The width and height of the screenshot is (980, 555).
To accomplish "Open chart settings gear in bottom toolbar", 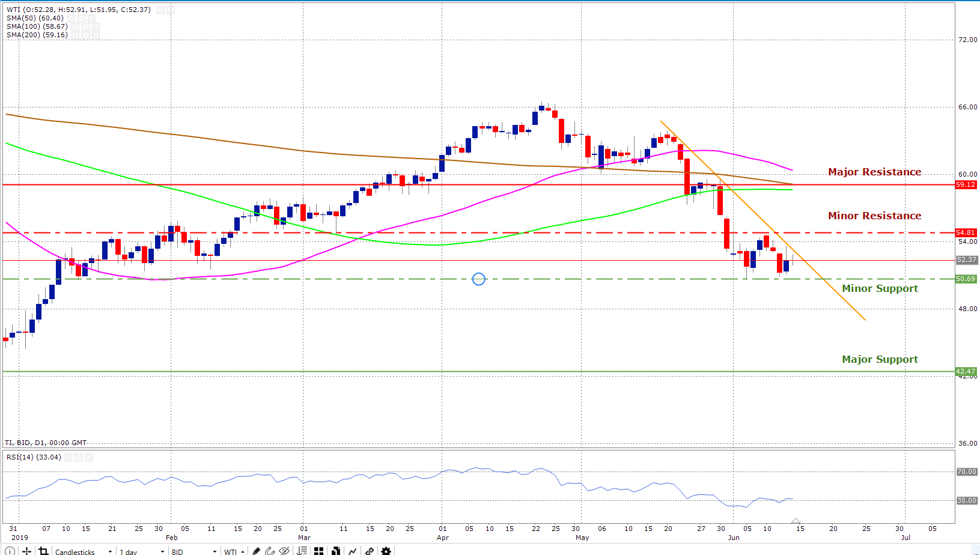I will (x=386, y=551).
